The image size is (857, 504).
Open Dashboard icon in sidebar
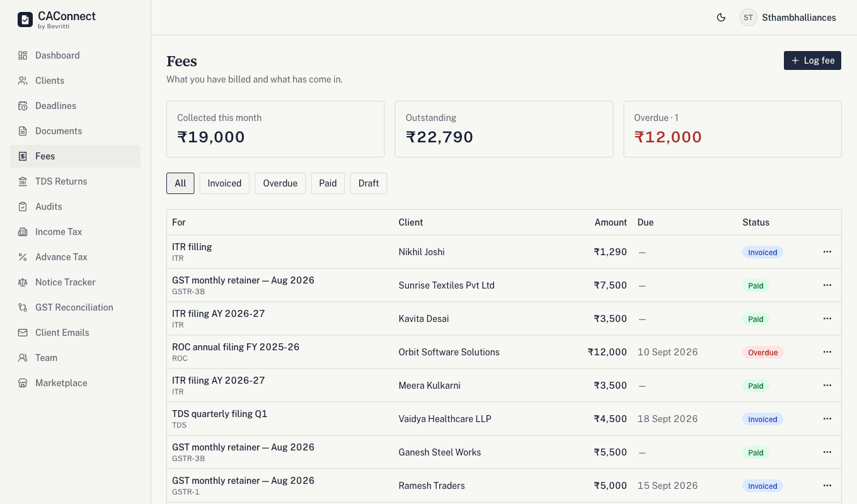[x=23, y=55]
